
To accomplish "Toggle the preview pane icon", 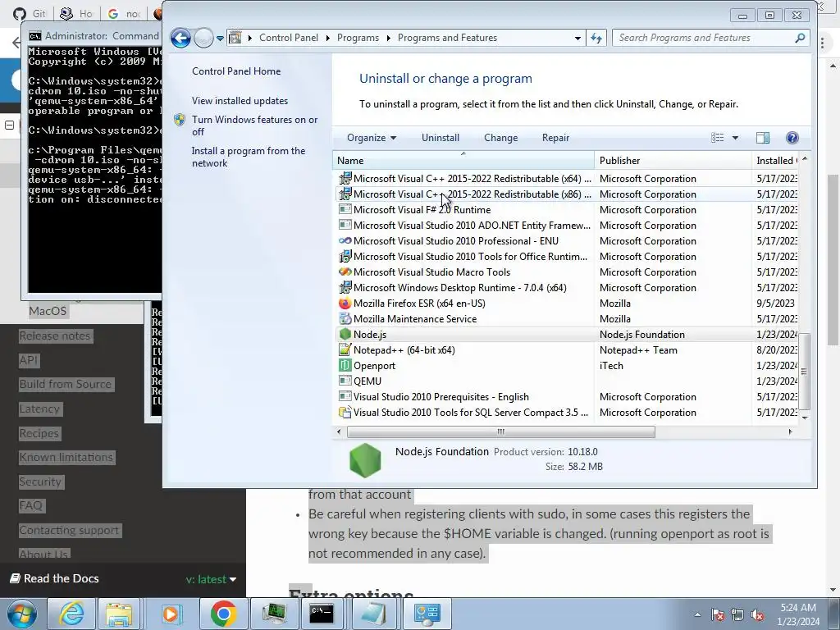I will [763, 138].
